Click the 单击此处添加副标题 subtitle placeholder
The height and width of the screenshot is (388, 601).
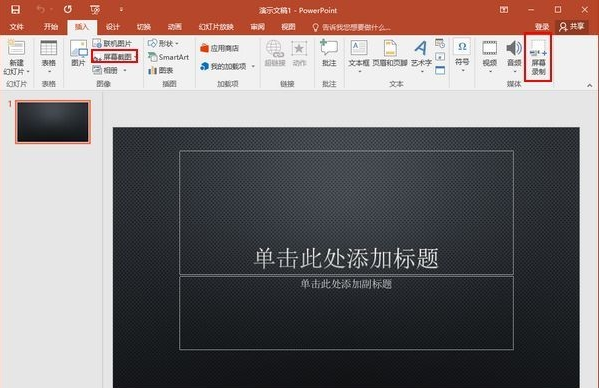pyautogui.click(x=346, y=313)
